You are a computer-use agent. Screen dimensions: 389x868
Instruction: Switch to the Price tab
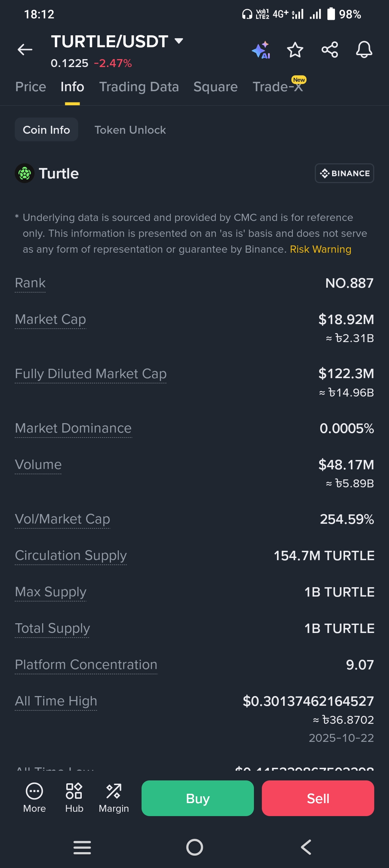pos(31,87)
